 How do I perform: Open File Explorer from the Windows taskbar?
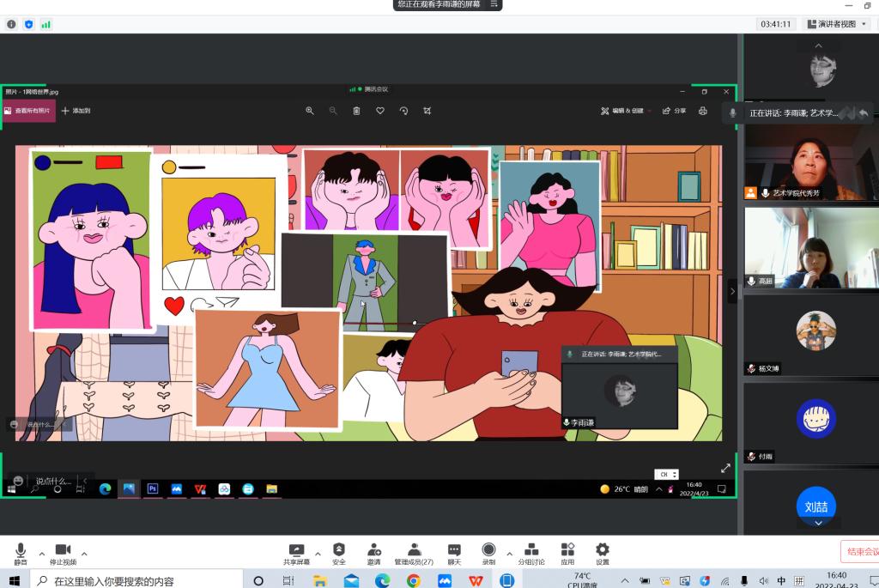[x=319, y=581]
